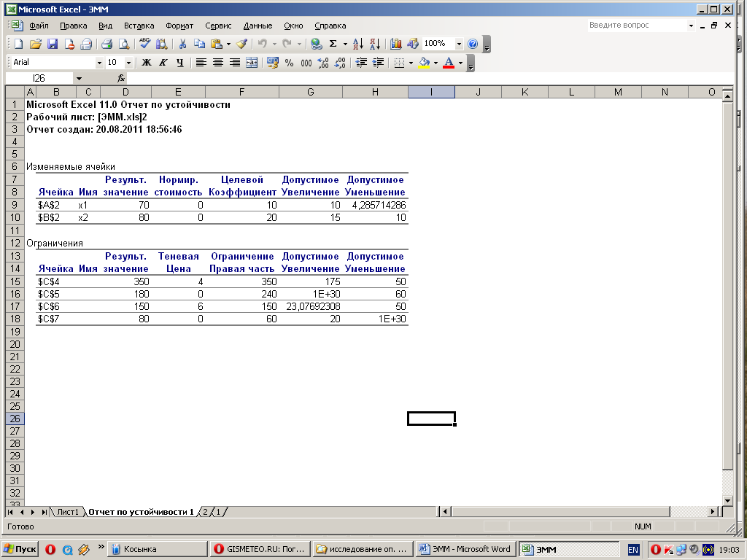Open Косынка from the taskbar
The image size is (747, 560).
point(158,549)
